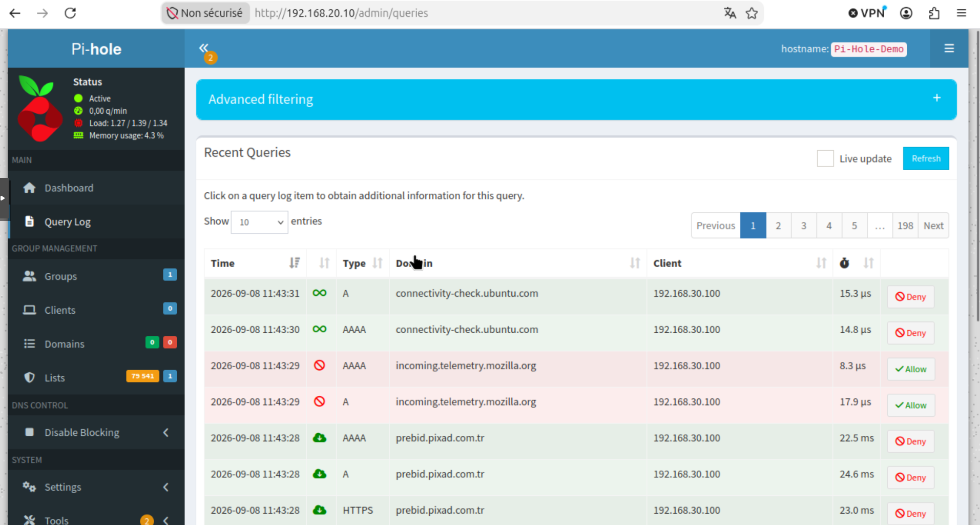Deny prebid.pixad.com.tr AAAA query
980x525 pixels.
click(x=910, y=441)
